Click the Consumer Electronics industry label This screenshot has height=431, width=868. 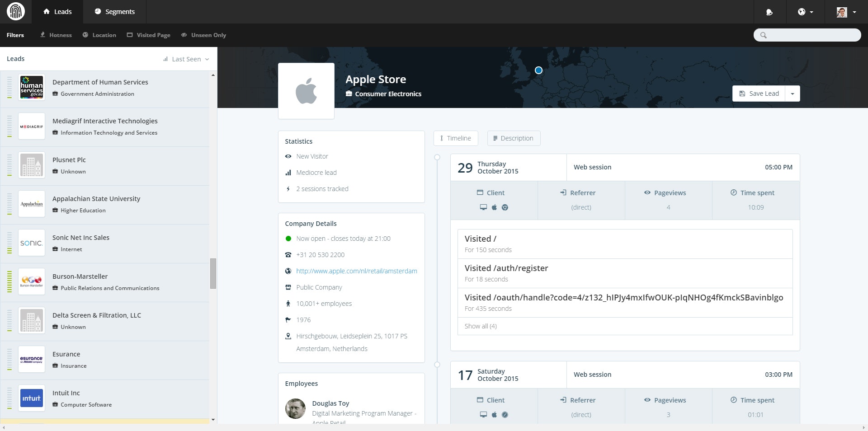pyautogui.click(x=388, y=94)
